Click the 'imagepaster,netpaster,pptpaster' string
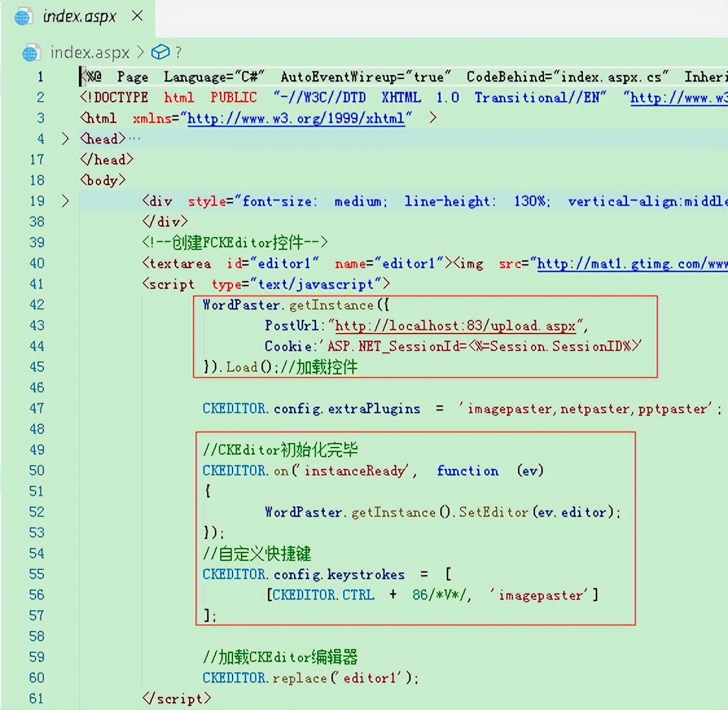 585,409
